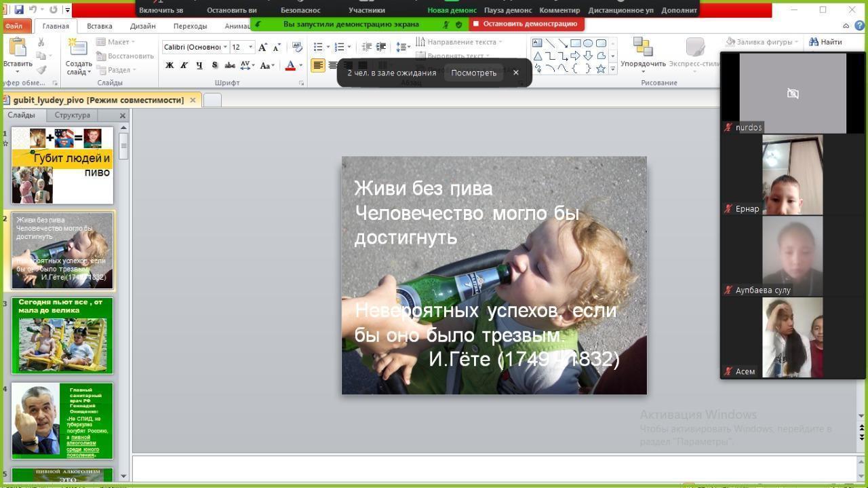Open the font size dropdown

[251, 47]
